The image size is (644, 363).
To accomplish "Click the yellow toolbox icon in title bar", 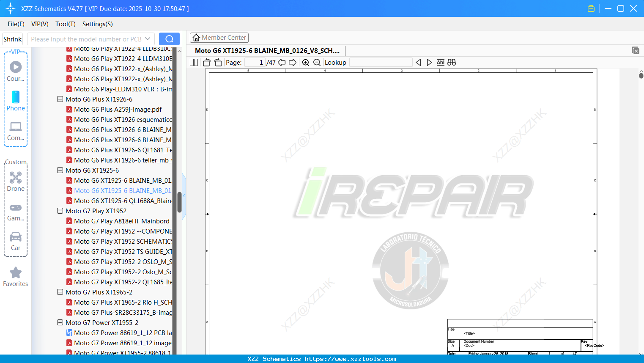I will 591,8.
